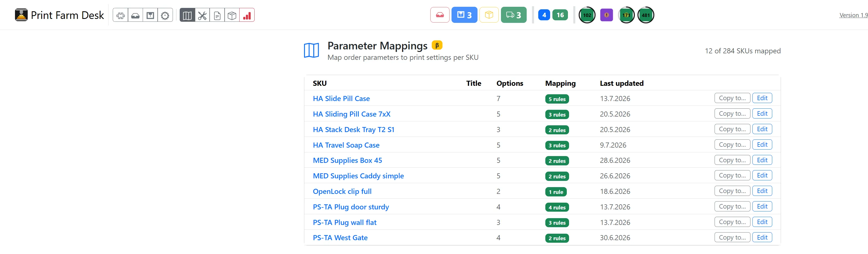Click the red inbox status badge
868x254 pixels.
(x=440, y=15)
